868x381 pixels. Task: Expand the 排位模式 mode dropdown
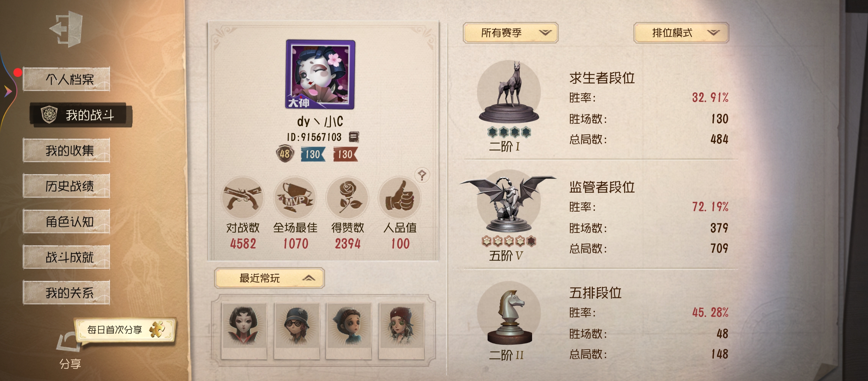point(681,33)
